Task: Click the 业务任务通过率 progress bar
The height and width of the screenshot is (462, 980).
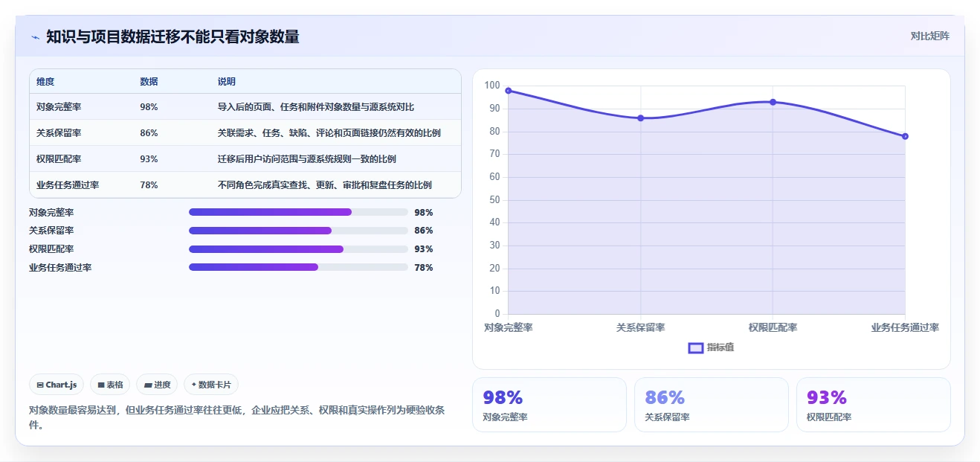Action: pyautogui.click(x=298, y=267)
